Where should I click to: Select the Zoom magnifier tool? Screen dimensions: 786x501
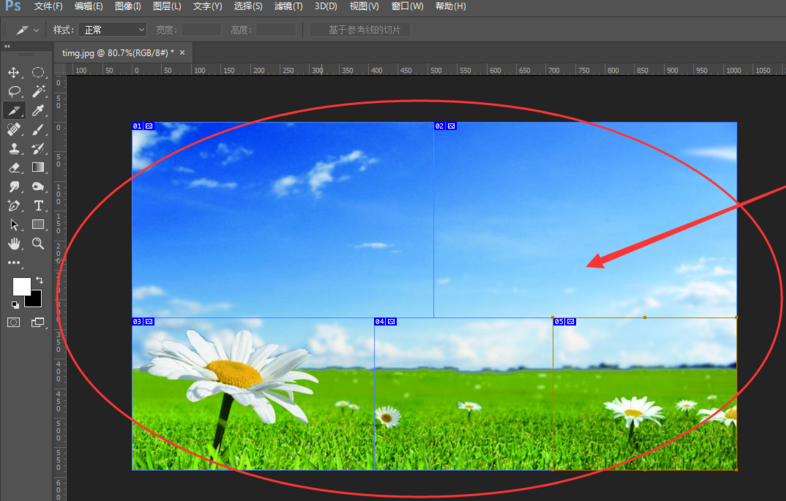(38, 244)
